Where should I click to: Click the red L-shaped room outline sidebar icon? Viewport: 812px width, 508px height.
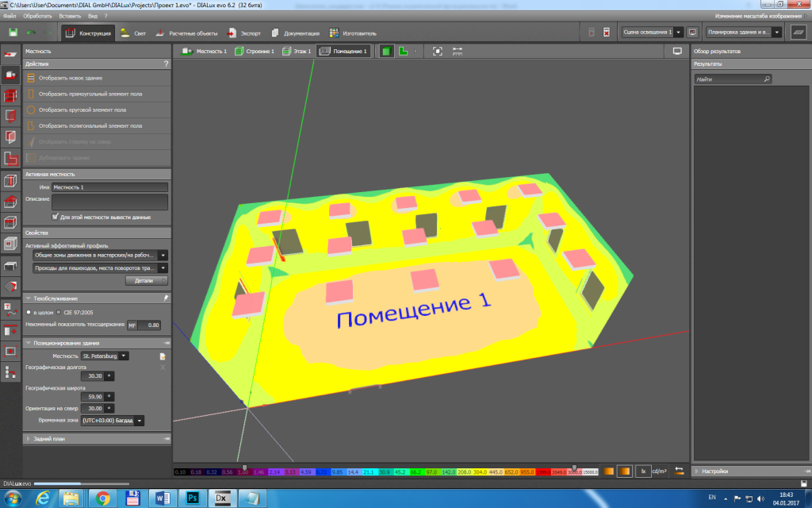10,159
